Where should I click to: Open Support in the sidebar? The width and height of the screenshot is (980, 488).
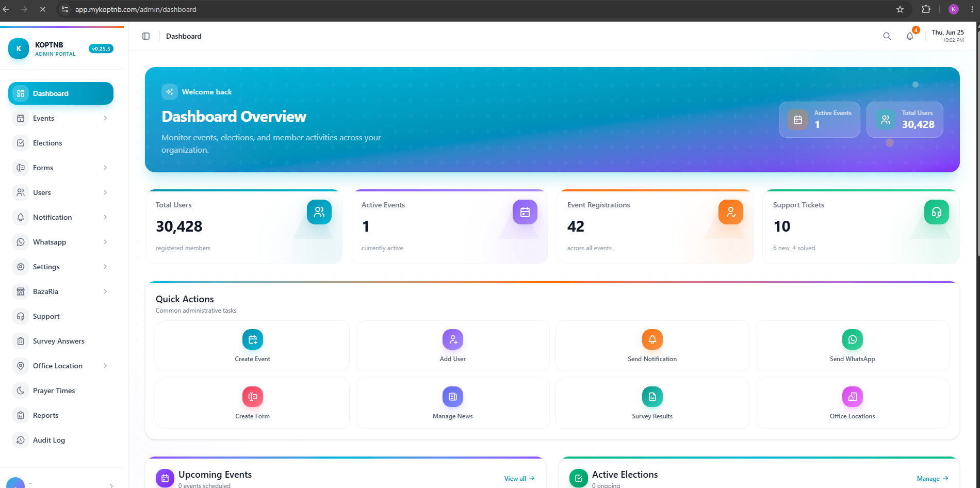(x=61, y=316)
